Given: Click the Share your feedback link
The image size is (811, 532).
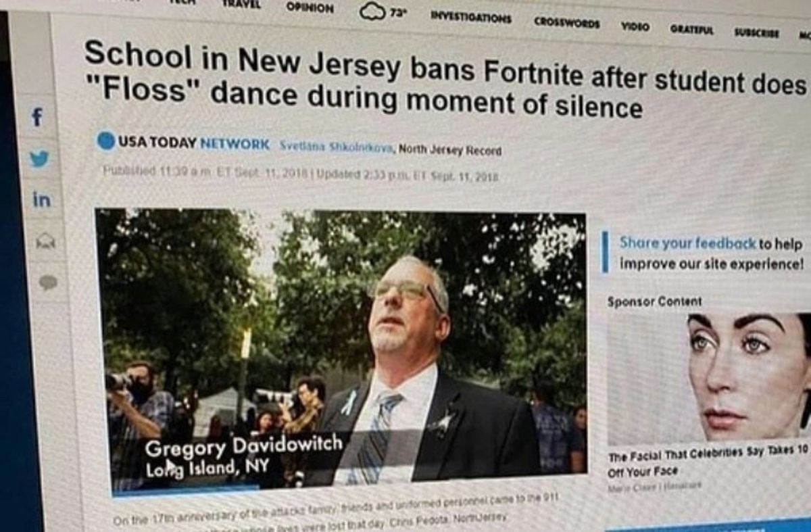Looking at the screenshot, I should pyautogui.click(x=687, y=243).
